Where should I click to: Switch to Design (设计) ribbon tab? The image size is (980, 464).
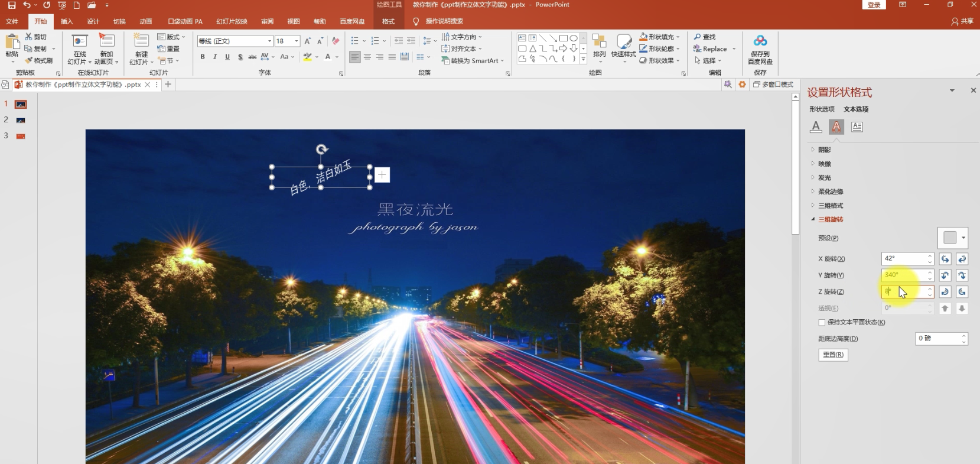coord(93,21)
